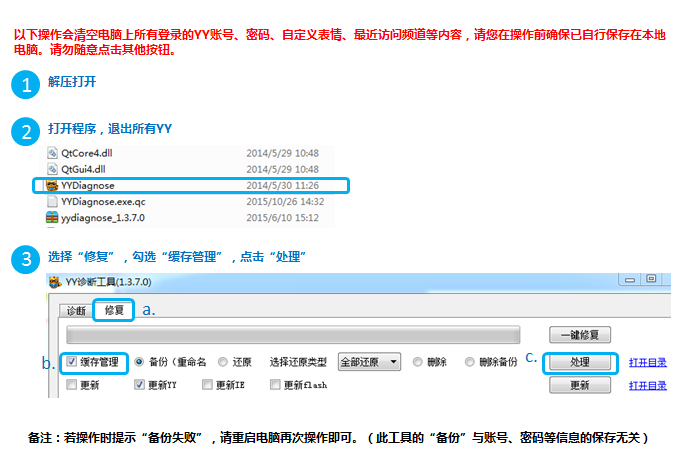Click the gray progress bar

[293, 335]
